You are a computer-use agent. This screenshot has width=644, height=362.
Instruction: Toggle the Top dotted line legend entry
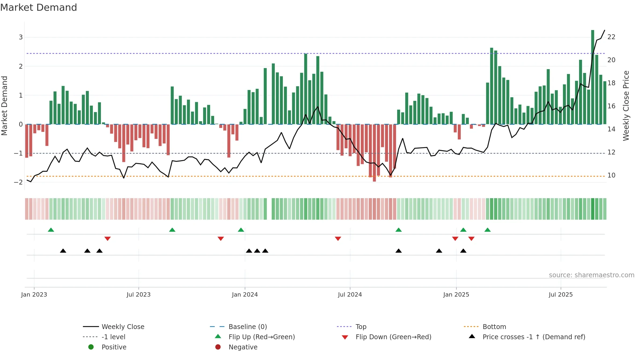(x=352, y=327)
